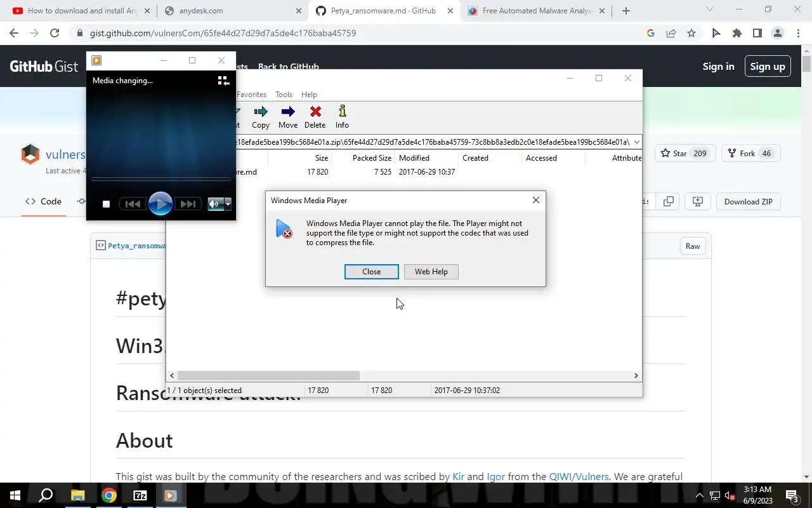Switch Media Player to library view

point(223,81)
